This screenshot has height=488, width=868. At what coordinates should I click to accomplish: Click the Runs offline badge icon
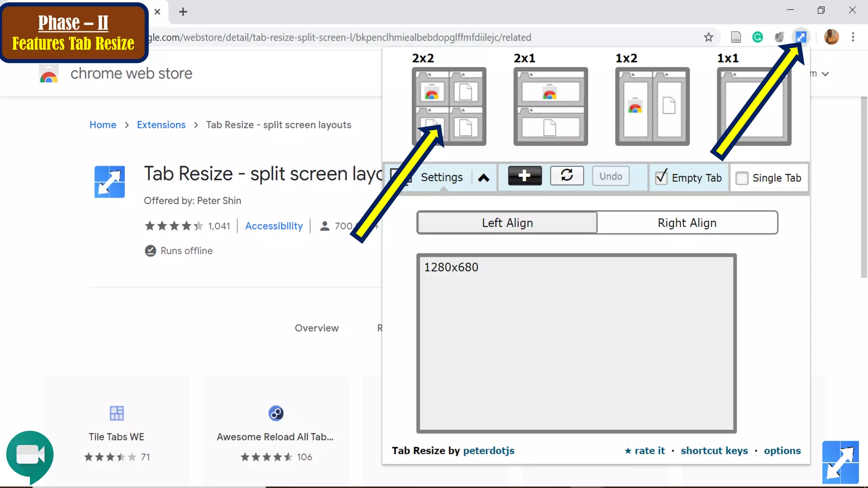150,251
